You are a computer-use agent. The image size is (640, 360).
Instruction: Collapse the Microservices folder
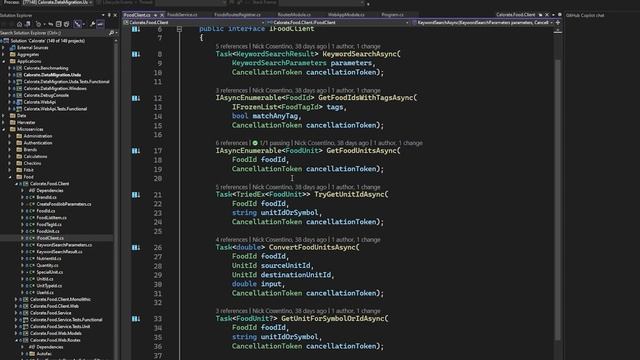click(x=4, y=129)
